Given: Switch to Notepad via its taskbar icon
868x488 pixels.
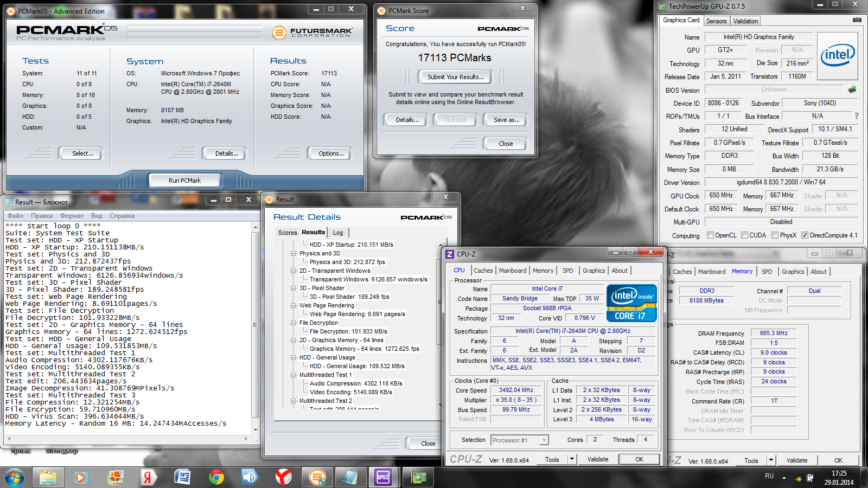Looking at the screenshot, I should (x=350, y=477).
